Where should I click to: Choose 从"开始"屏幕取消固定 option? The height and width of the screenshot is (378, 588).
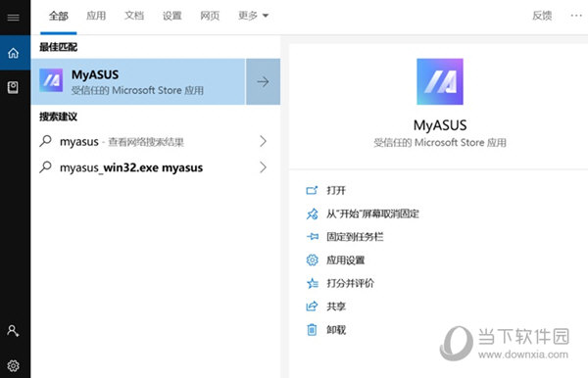(372, 213)
